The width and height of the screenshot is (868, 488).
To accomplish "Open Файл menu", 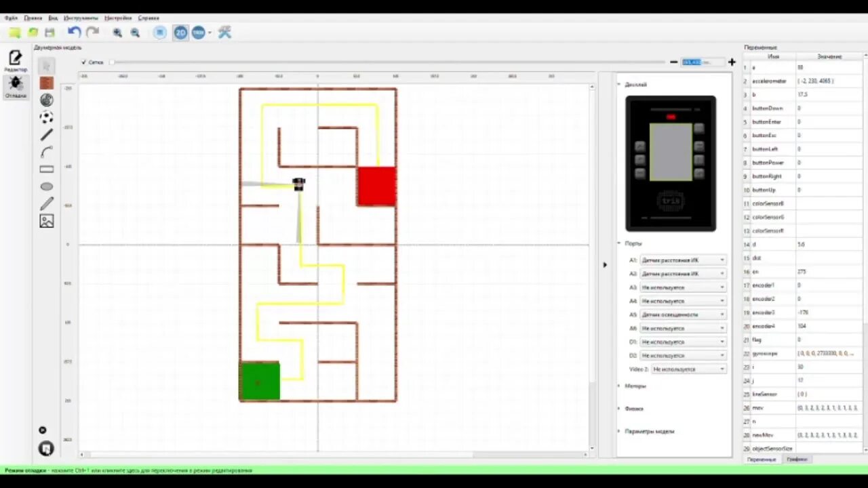I will coord(11,18).
